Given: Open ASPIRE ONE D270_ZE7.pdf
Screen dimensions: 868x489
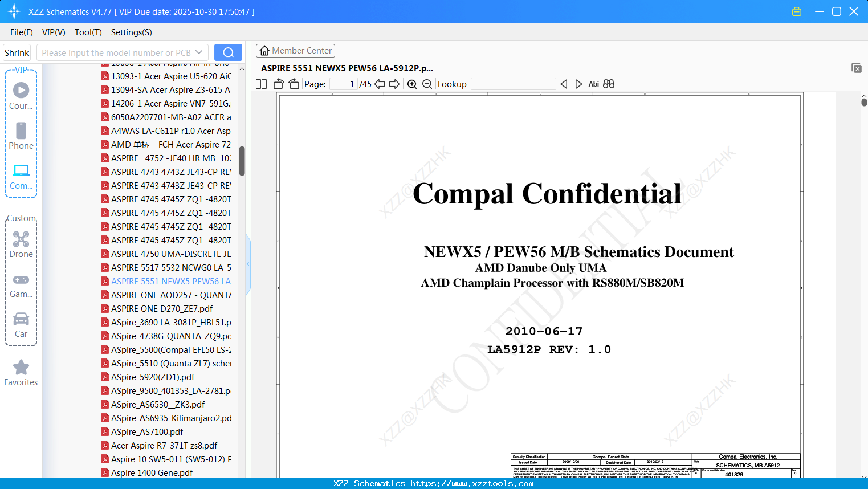Looking at the screenshot, I should coord(162,308).
